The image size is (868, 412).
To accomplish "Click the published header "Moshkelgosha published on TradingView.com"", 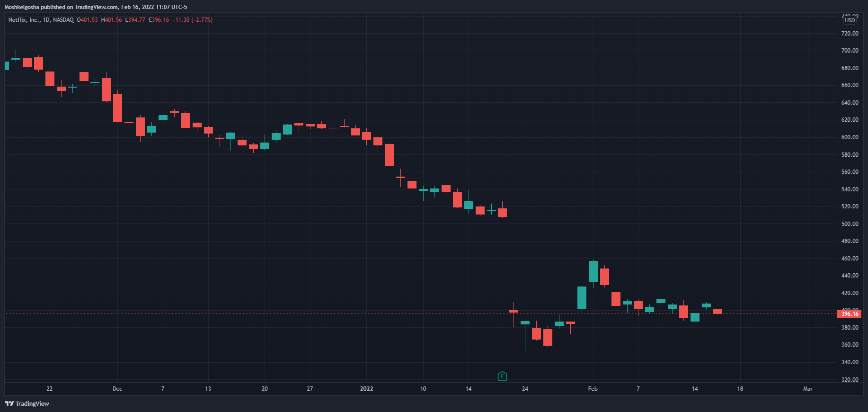I will [x=62, y=7].
